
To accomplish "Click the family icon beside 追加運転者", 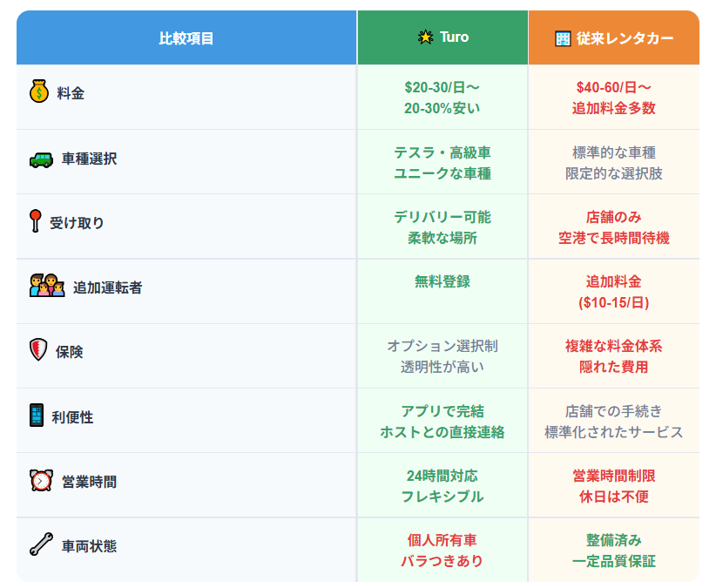I will (x=47, y=286).
